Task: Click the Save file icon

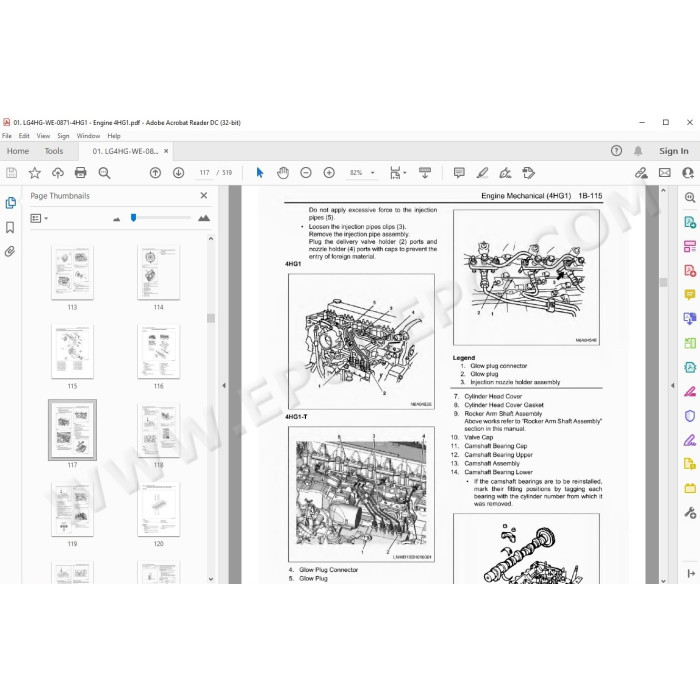Action: tap(11, 173)
